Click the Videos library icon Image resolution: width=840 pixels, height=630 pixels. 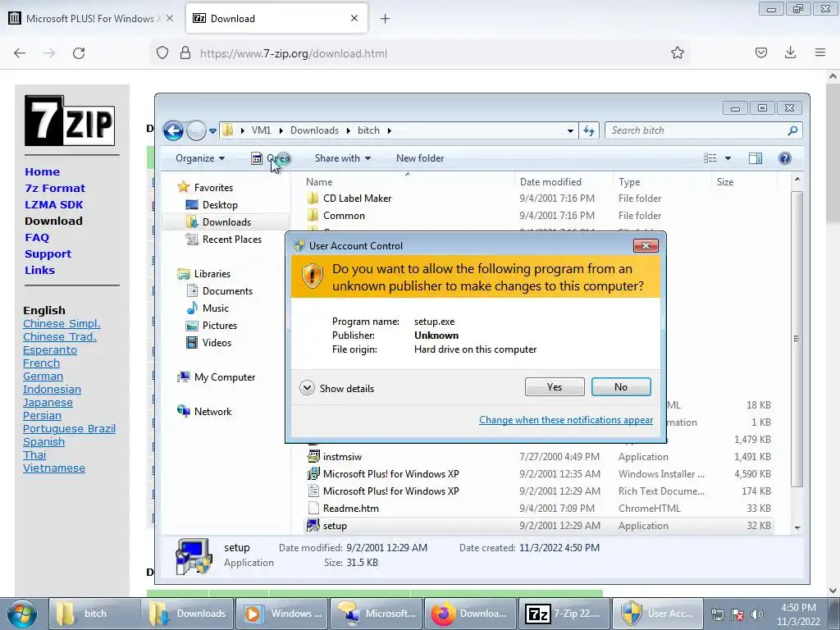pos(192,342)
